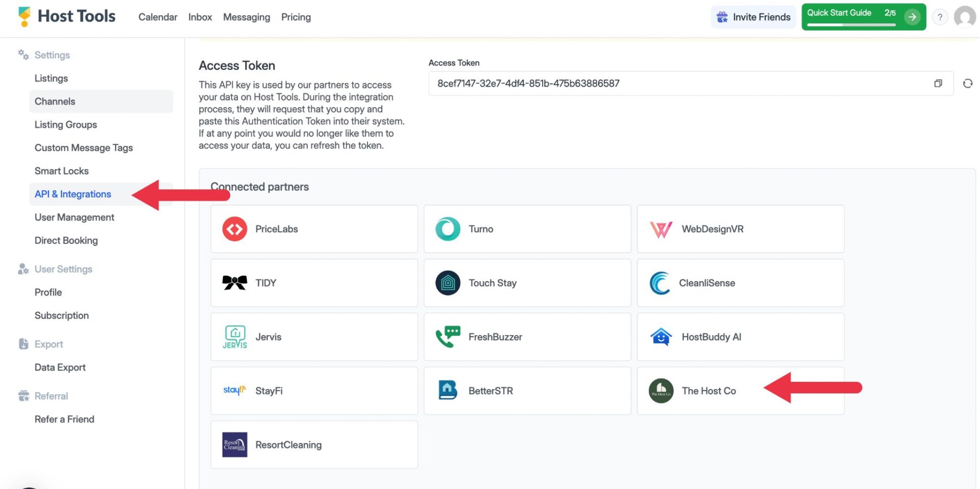This screenshot has width=980, height=489.
Task: Click the Invite Friends button
Action: point(753,17)
